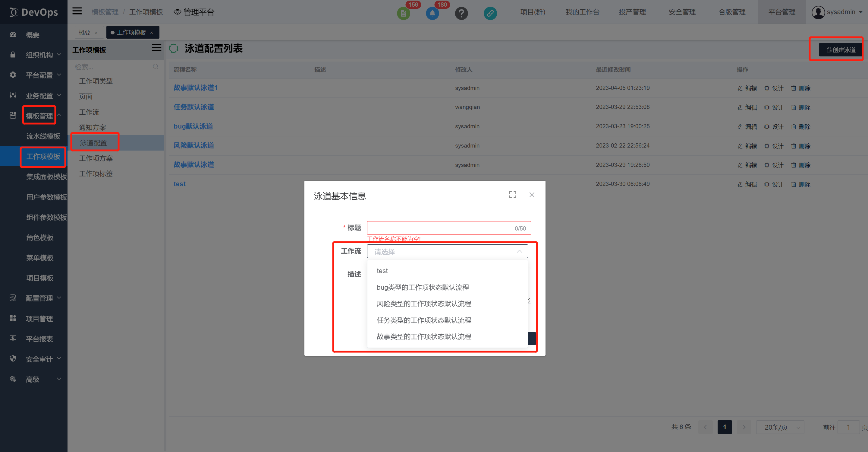Viewport: 868px width, 452px height.
Task: Switch to the 概要 tab
Action: [x=85, y=32]
